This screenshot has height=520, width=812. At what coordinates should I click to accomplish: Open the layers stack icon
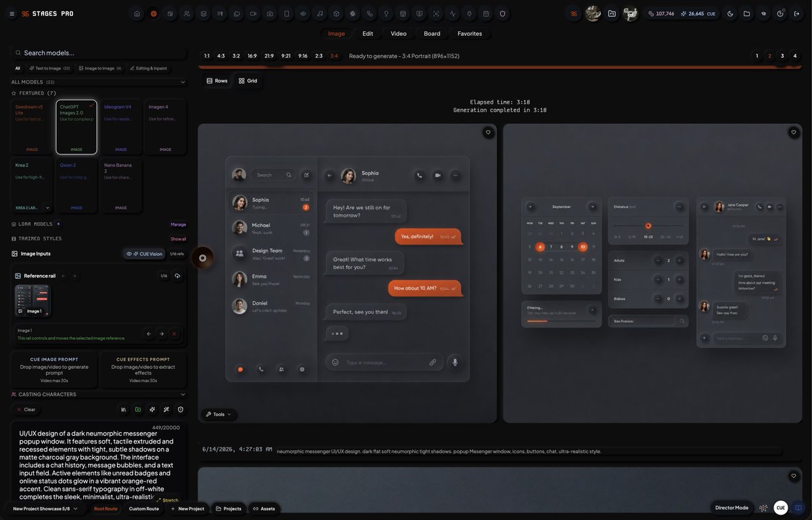click(x=204, y=14)
